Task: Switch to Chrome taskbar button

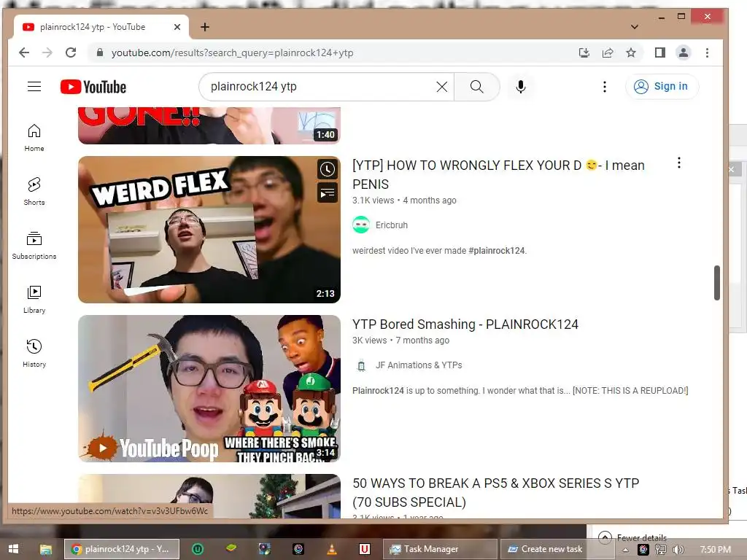Action: 122,549
